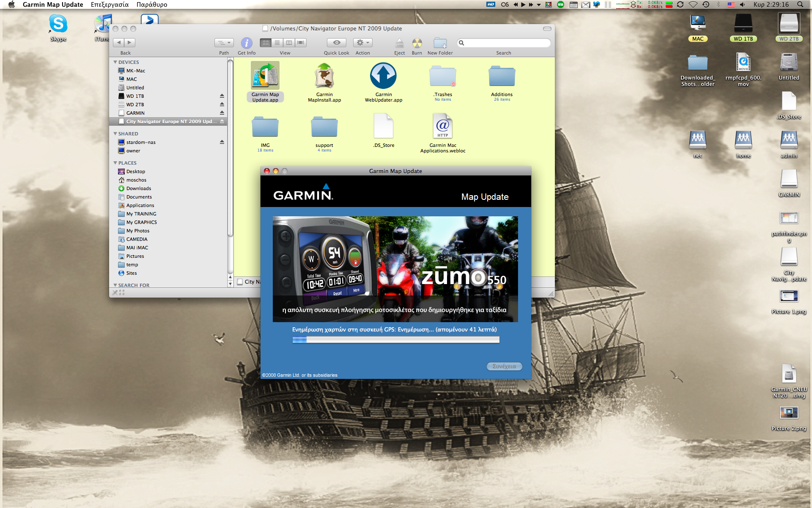Open the Επεξεργασία menu
The image size is (812, 508).
pos(110,5)
